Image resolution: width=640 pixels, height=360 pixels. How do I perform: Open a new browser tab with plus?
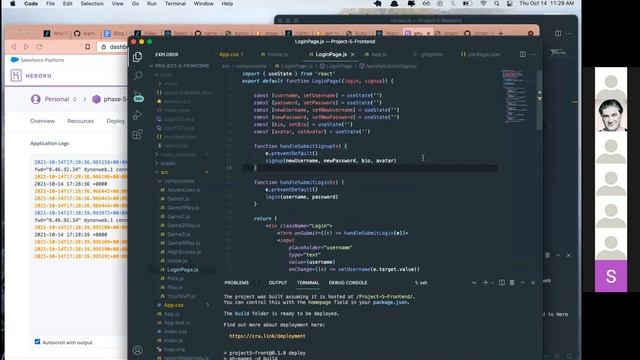point(501,33)
